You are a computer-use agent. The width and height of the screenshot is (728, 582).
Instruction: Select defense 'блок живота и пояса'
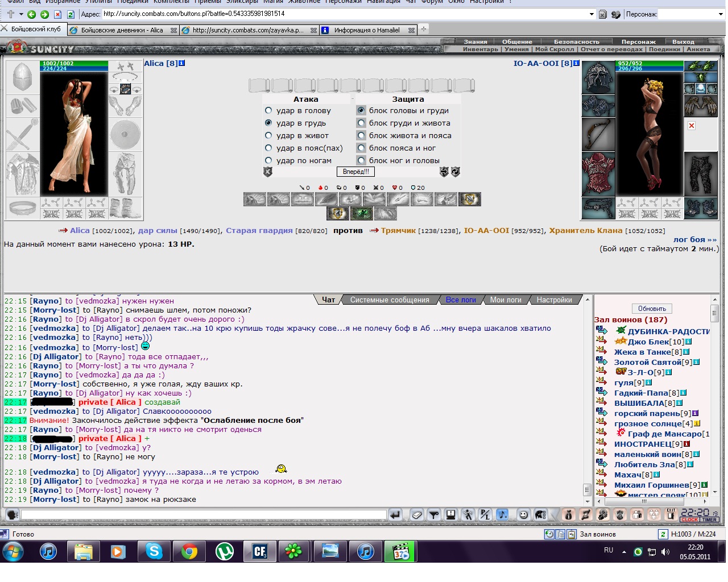pos(361,135)
